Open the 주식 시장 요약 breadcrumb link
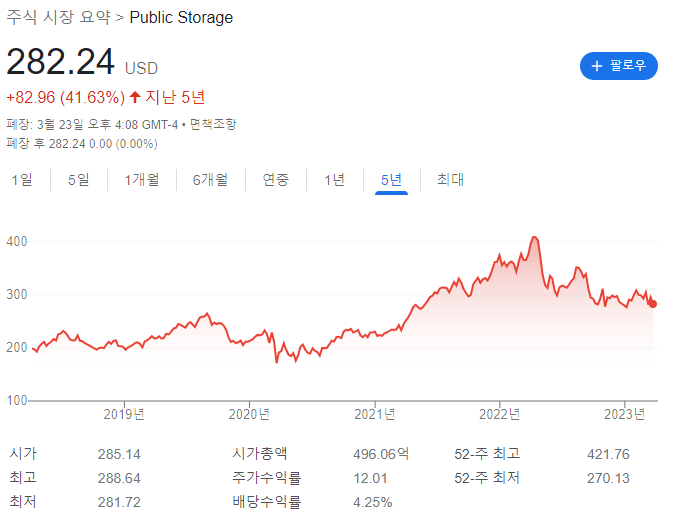 [x=58, y=17]
